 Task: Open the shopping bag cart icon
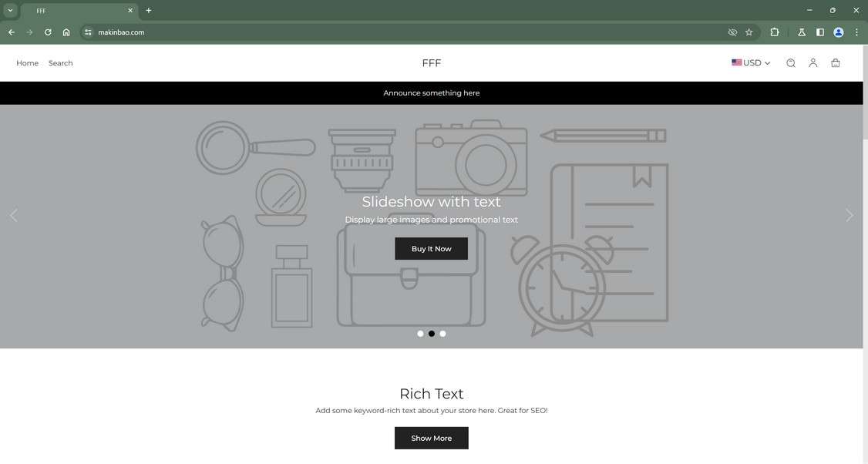(836, 63)
